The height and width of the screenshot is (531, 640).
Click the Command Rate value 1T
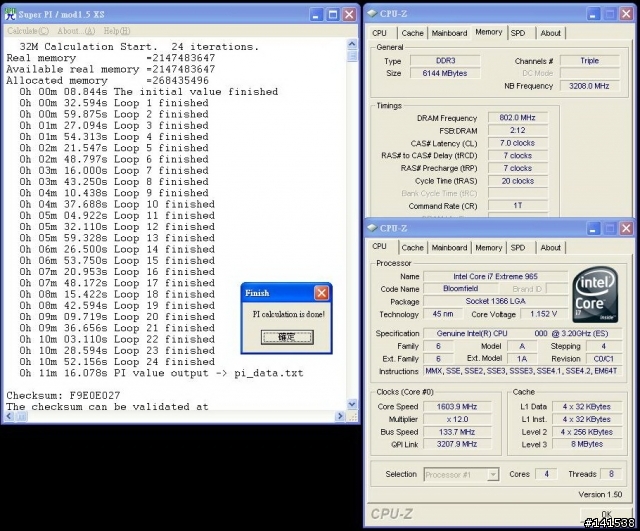coord(518,206)
